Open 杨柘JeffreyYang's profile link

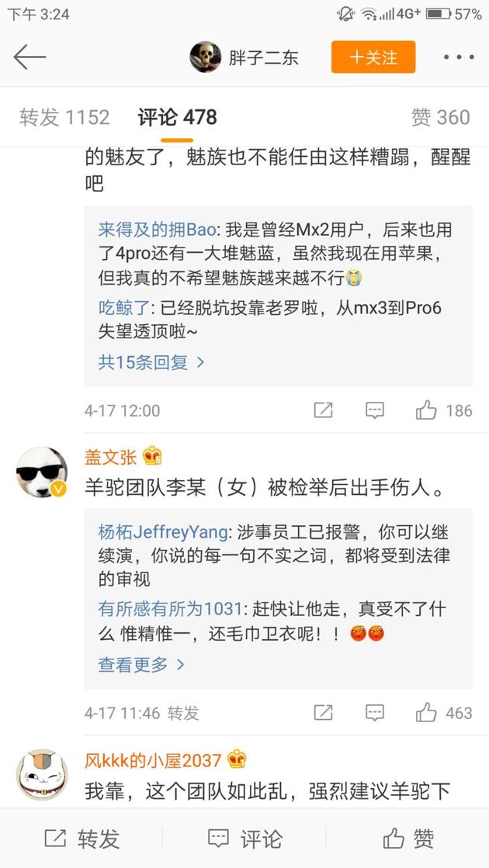point(163,533)
